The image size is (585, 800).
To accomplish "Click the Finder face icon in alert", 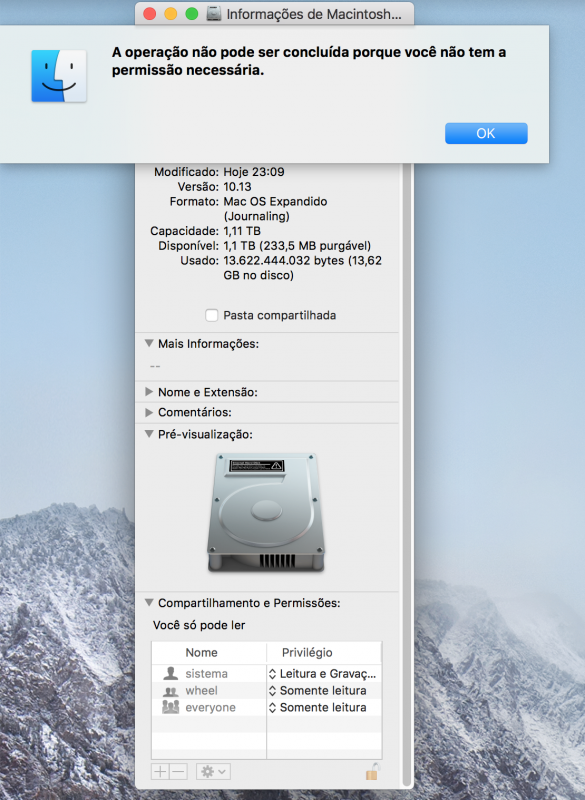I will tap(59, 76).
